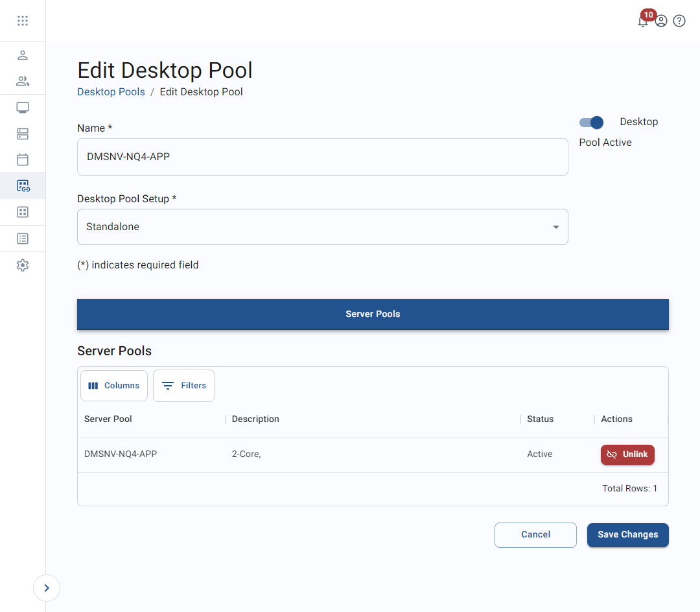
Task: Open the user groups sidebar icon
Action: click(23, 81)
